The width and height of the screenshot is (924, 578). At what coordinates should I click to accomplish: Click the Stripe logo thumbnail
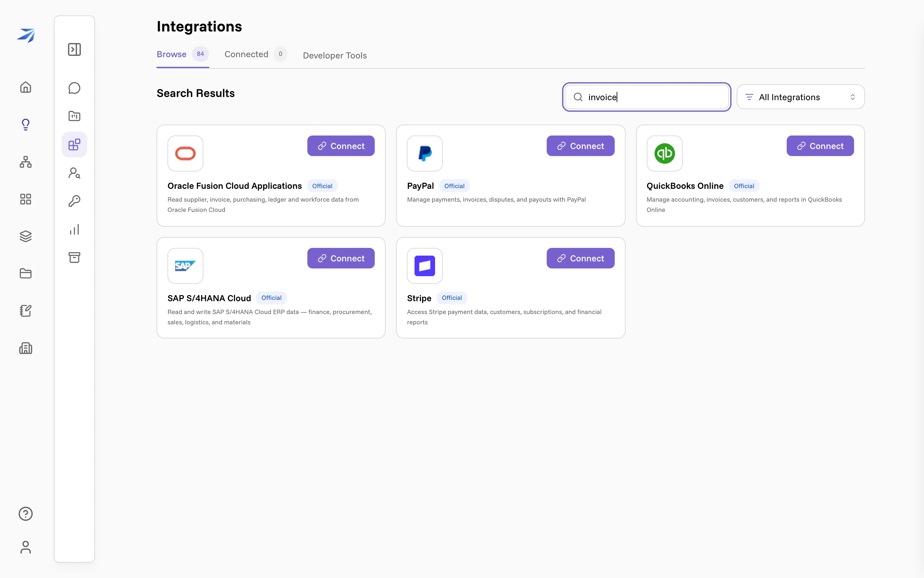424,266
